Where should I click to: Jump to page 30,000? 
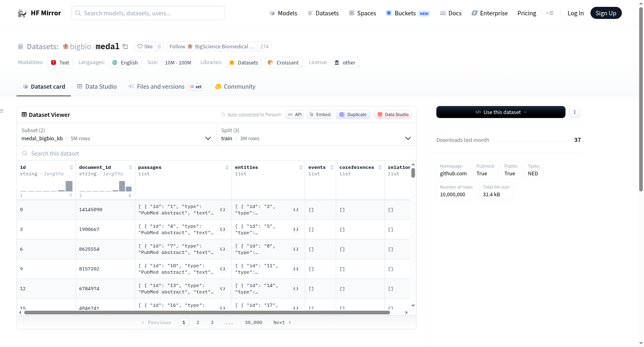click(x=253, y=322)
